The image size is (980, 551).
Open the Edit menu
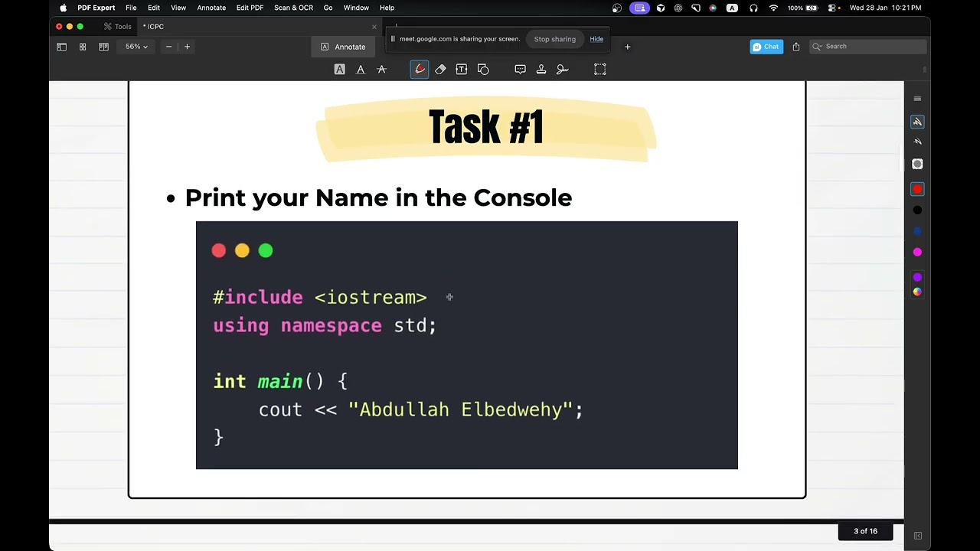pyautogui.click(x=154, y=8)
